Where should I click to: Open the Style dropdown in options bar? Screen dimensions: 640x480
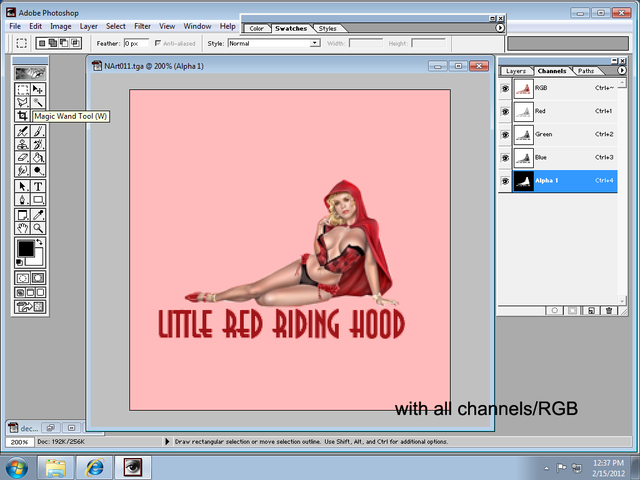click(x=315, y=43)
